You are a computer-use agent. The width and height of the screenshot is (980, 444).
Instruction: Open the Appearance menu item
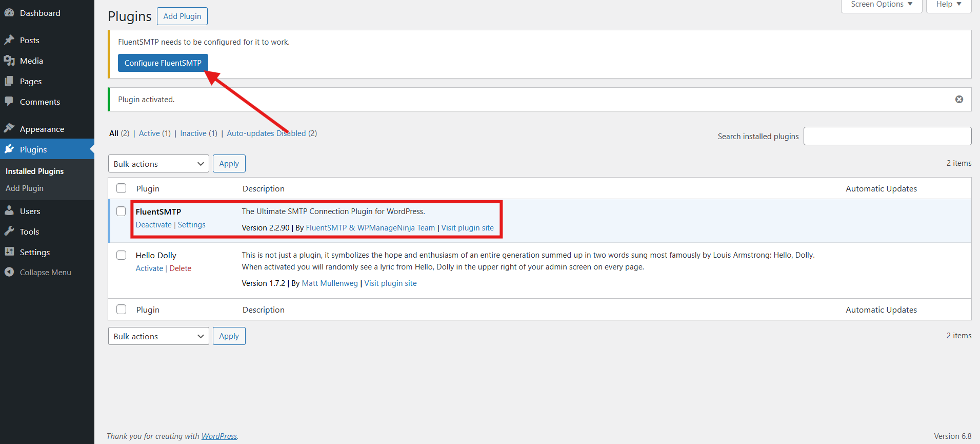pyautogui.click(x=47, y=129)
